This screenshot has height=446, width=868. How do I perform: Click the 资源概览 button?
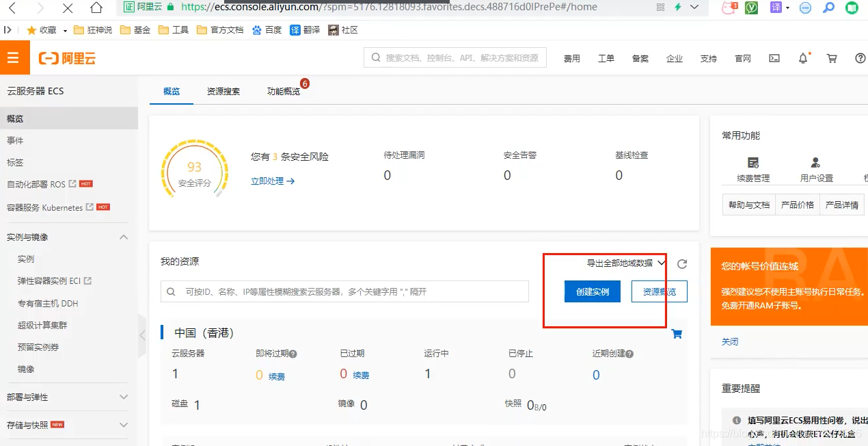[x=660, y=291]
